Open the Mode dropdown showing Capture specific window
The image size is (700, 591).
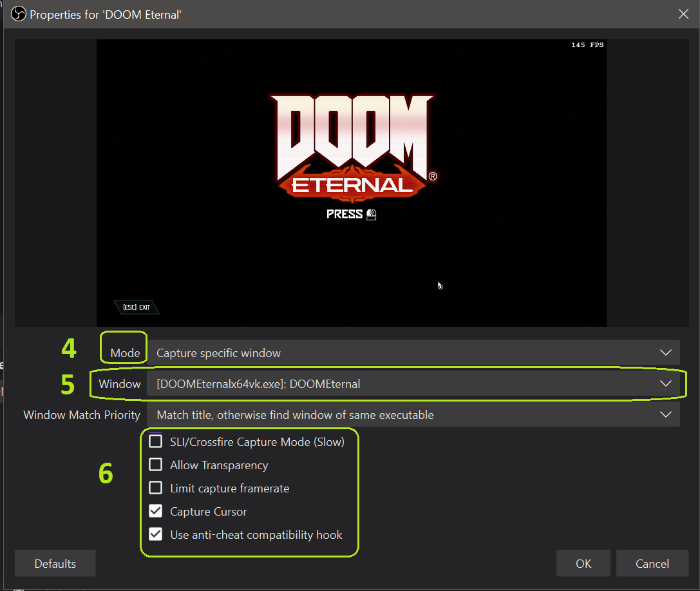click(x=413, y=353)
